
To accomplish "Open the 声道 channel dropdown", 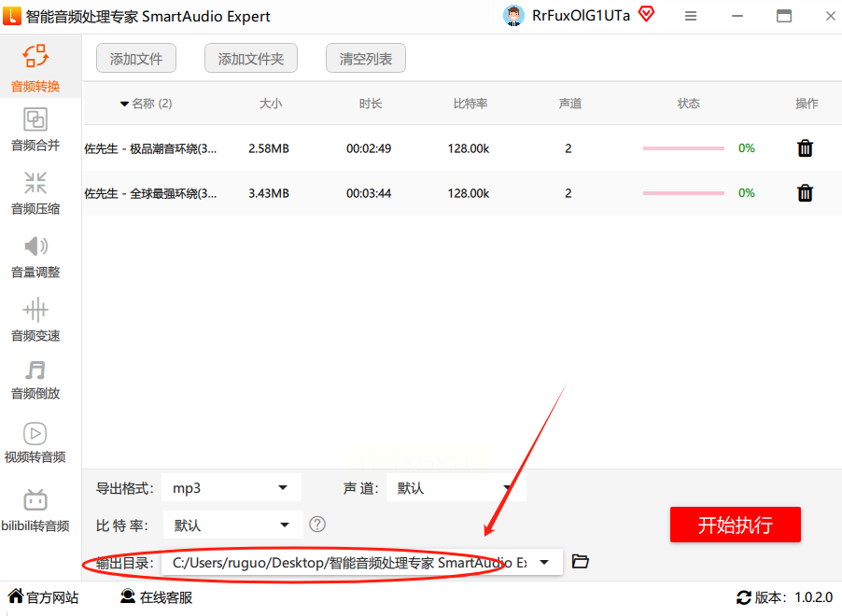I will (x=456, y=487).
